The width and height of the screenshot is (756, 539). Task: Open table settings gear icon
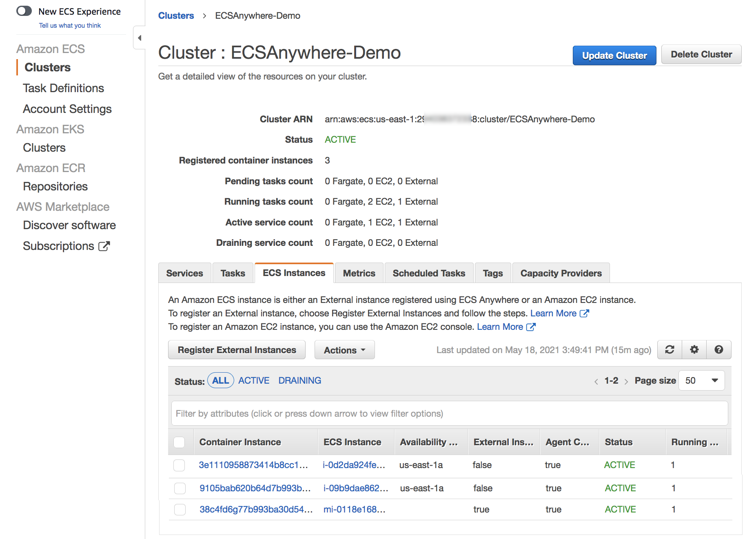pyautogui.click(x=694, y=350)
